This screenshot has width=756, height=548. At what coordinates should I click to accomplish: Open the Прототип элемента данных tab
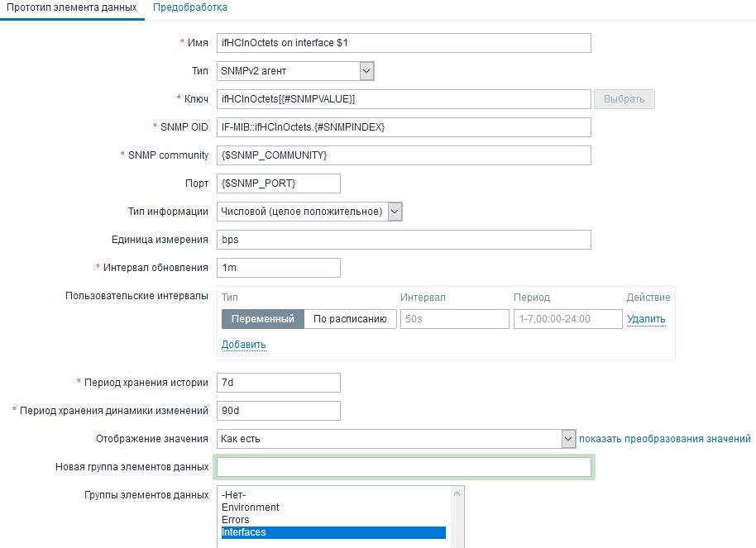click(72, 7)
